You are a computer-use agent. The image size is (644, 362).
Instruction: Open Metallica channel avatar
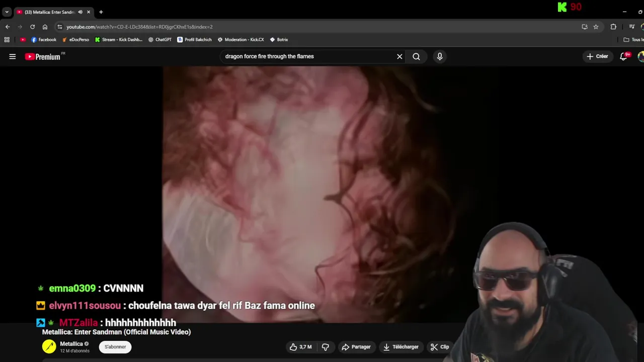pyautogui.click(x=49, y=347)
